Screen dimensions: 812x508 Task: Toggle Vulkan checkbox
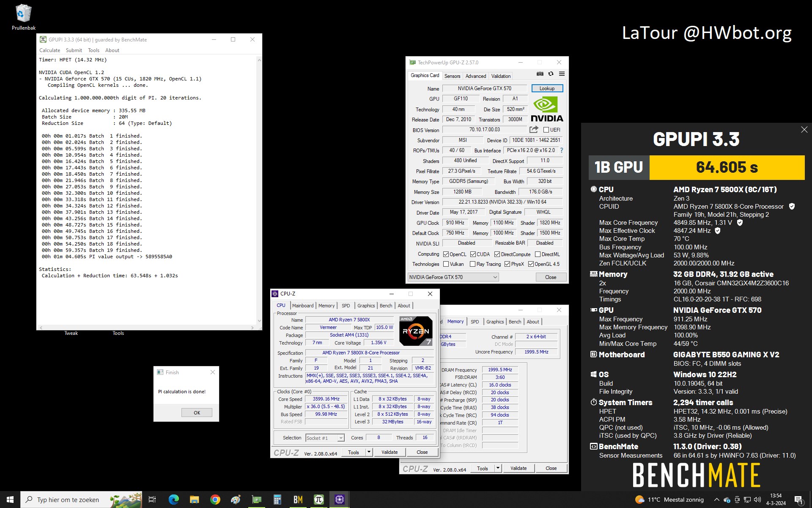click(x=446, y=264)
